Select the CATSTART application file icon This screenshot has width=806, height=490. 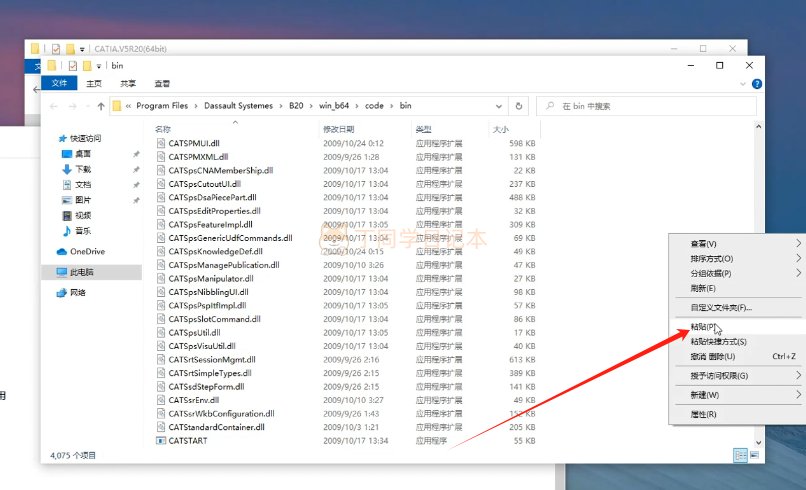click(x=161, y=441)
